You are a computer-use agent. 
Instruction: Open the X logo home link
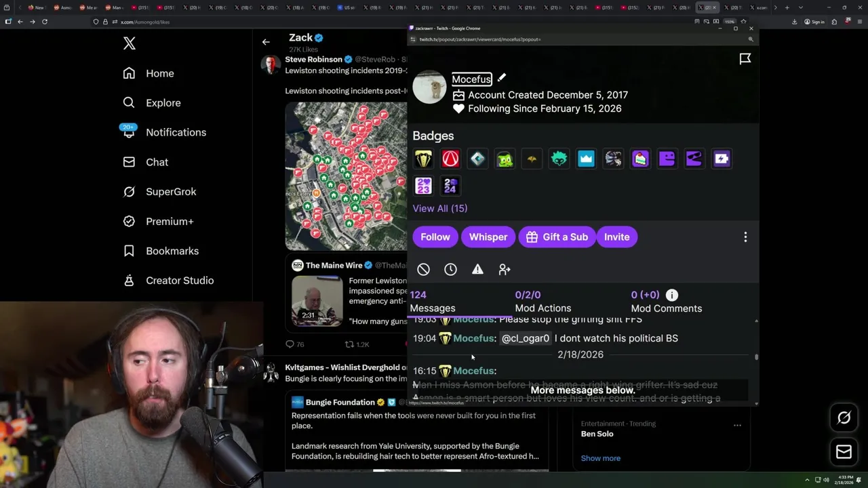[130, 44]
